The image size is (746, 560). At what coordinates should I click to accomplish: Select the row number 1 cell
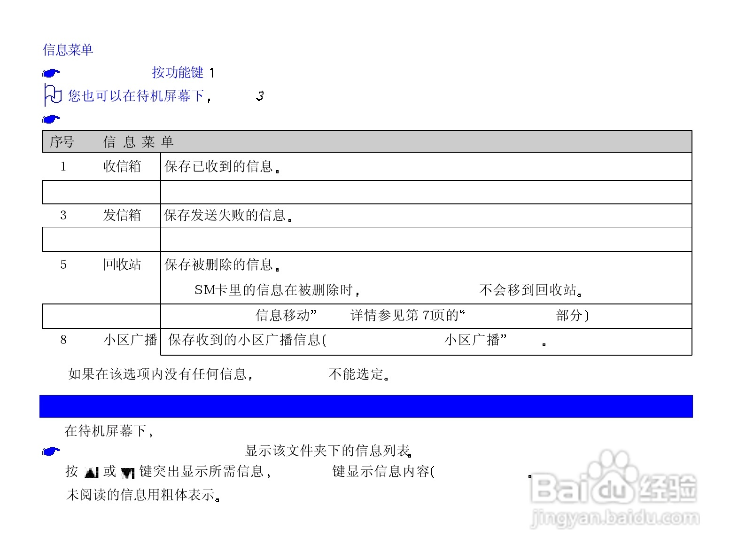63,167
